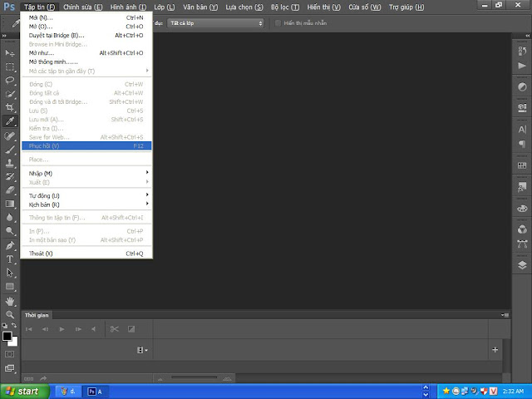
Task: Select the Blur tool
Action: click(10, 217)
